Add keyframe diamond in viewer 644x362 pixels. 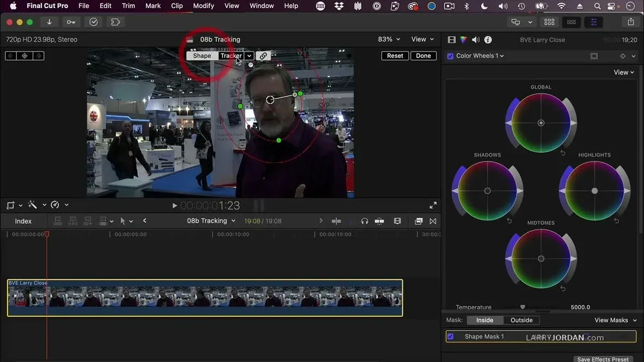[x=25, y=56]
